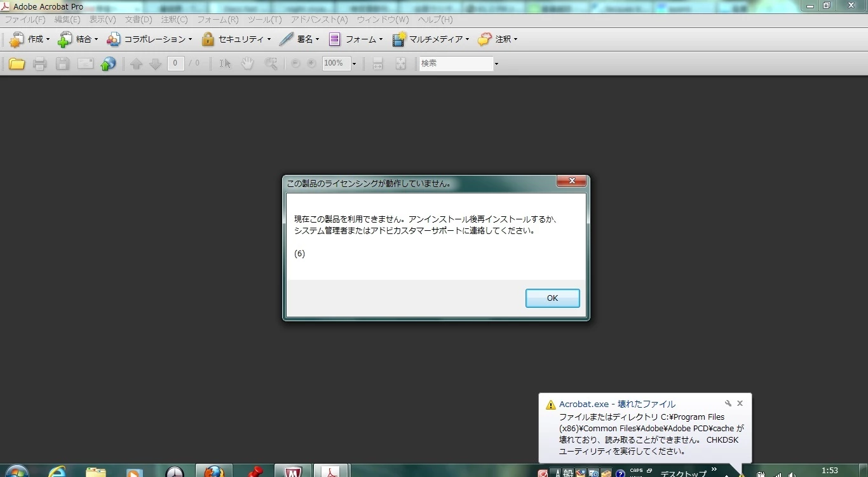Open the ファイル(F) menu
Image resolution: width=868 pixels, height=477 pixels.
(25, 20)
